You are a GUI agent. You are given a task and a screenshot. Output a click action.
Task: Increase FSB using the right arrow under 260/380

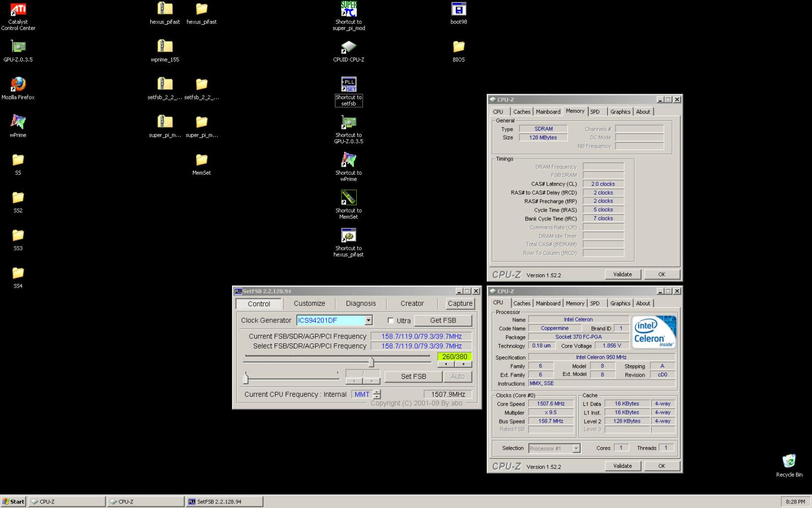(463, 364)
